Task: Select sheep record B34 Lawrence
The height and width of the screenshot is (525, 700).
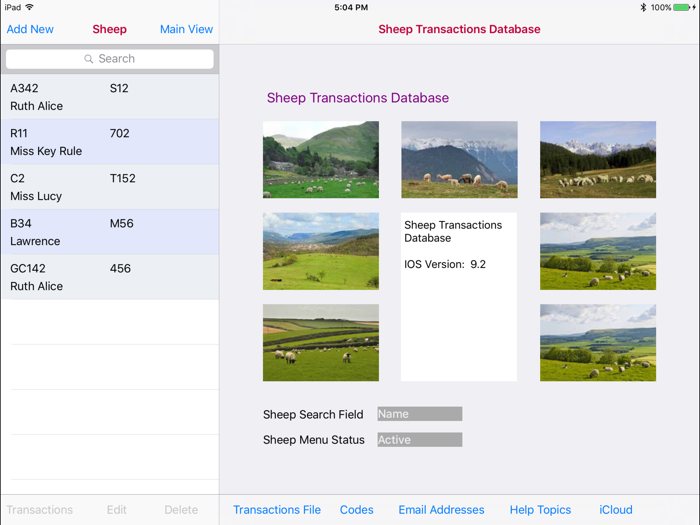Action: tap(110, 232)
